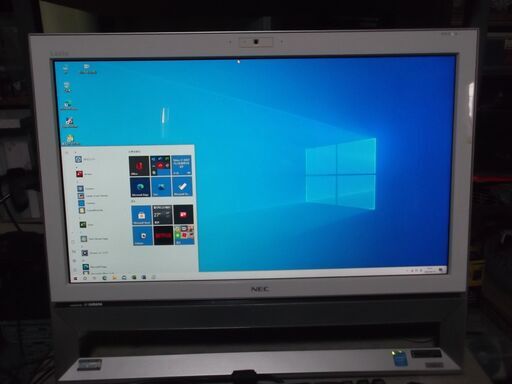Show hidden system tray icons chevron
The height and width of the screenshot is (384, 512).
click(407, 271)
